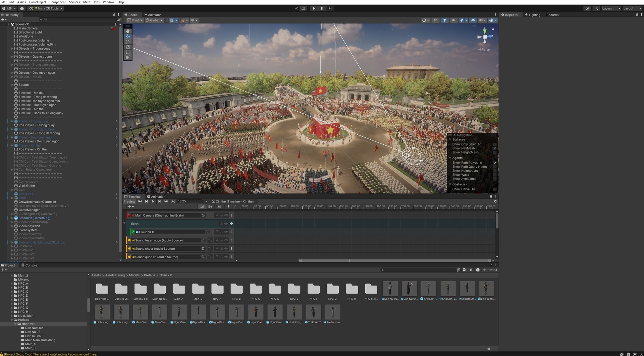
Task: Click the timeline play button
Action: click(x=153, y=201)
